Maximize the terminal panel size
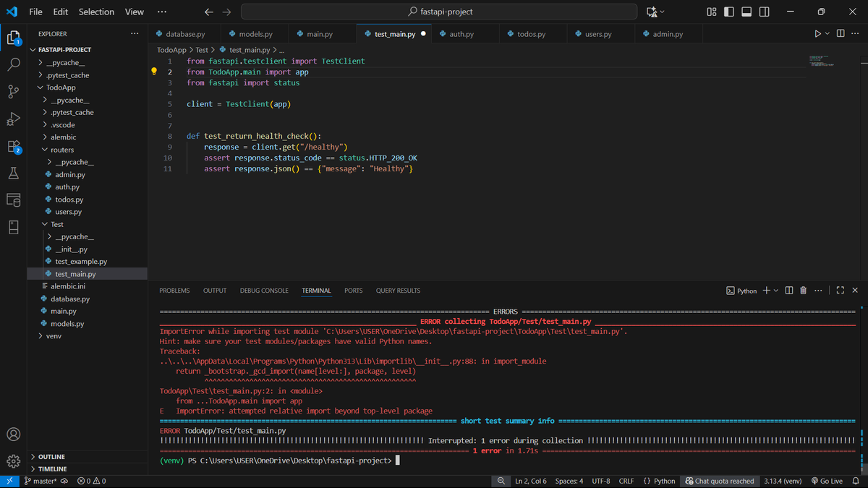The image size is (868, 488). 841,291
